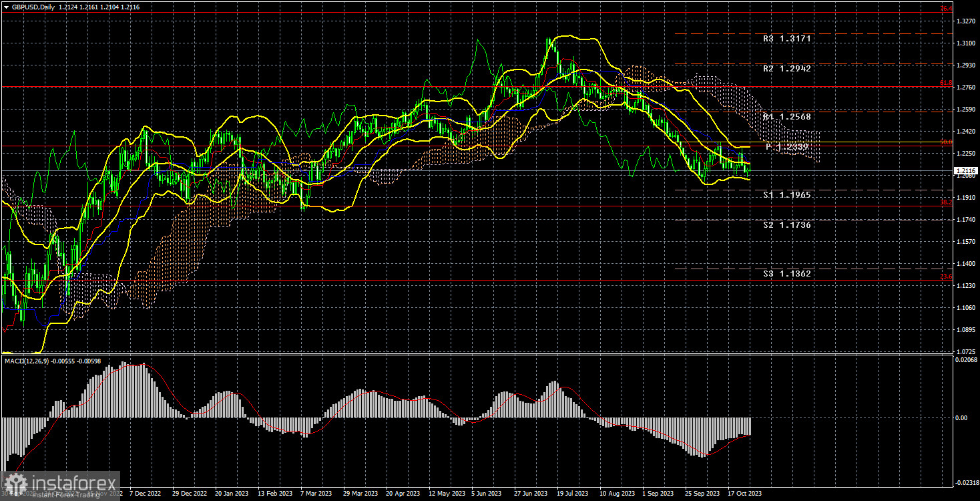Screen dimensions: 980x501
Task: Click the GBPUSD,Daily symbol title
Action: coord(33,6)
